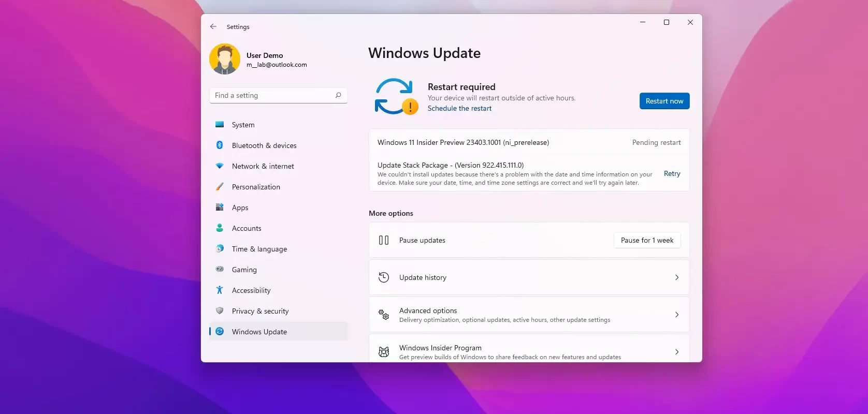
Task: Click the User Demo avatar picture
Action: click(225, 59)
